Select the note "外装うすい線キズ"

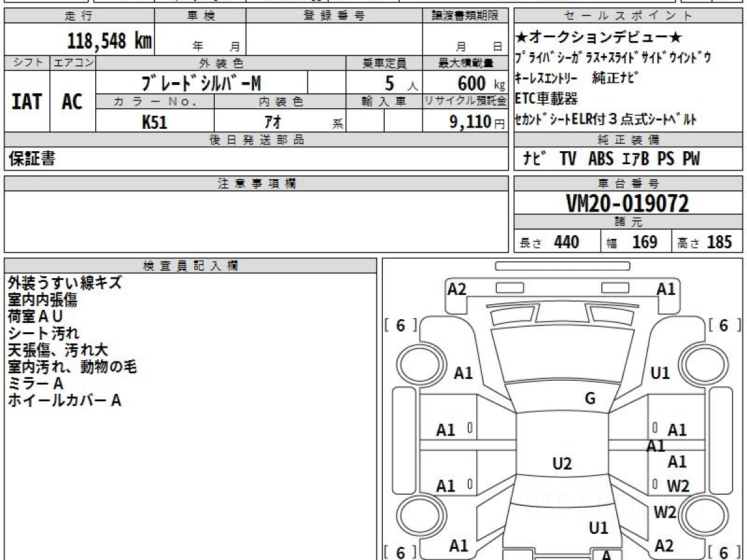tap(65, 283)
